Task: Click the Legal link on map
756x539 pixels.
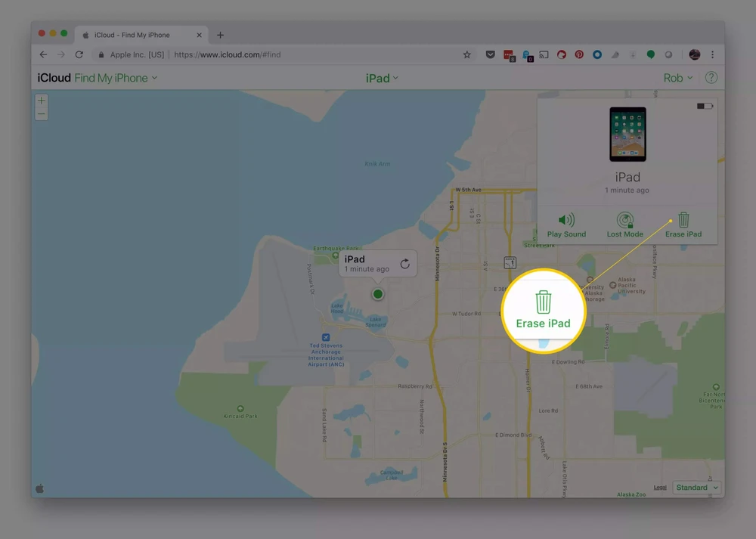Action: tap(660, 488)
